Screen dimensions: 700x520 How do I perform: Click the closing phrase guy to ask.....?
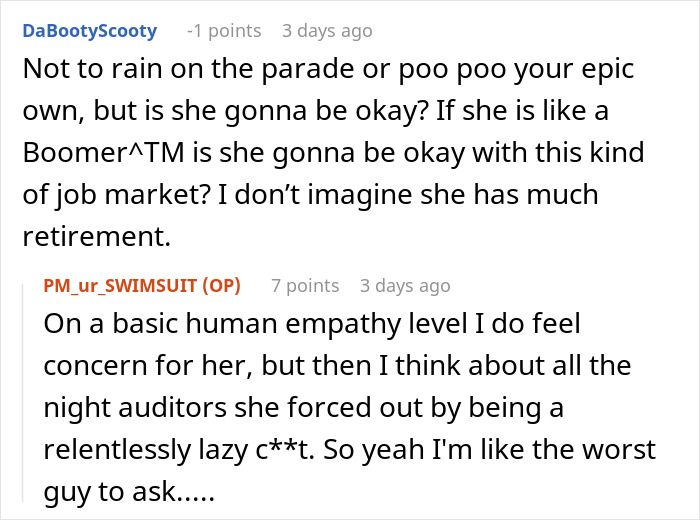point(110,493)
